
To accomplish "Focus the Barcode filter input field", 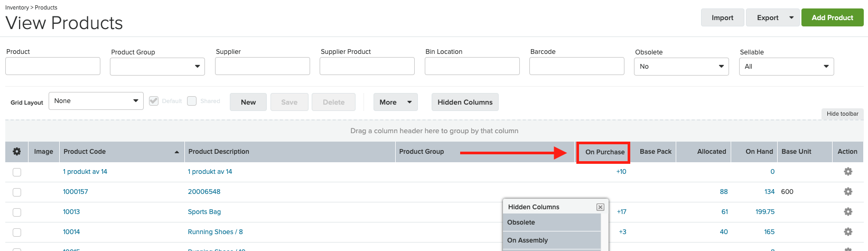I will point(577,66).
